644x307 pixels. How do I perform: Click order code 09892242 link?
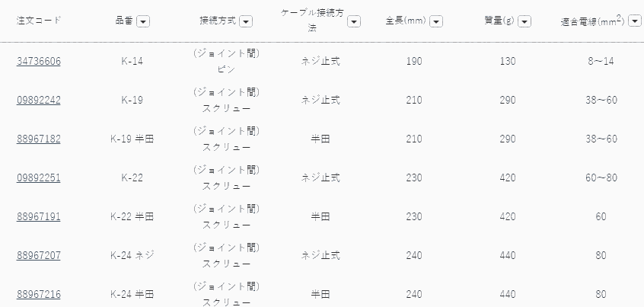[x=39, y=100]
